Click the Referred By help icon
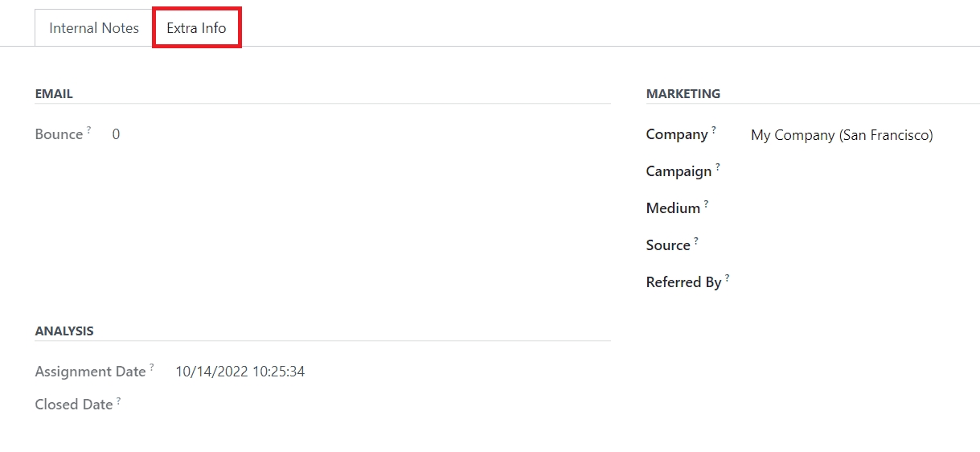 (x=728, y=277)
